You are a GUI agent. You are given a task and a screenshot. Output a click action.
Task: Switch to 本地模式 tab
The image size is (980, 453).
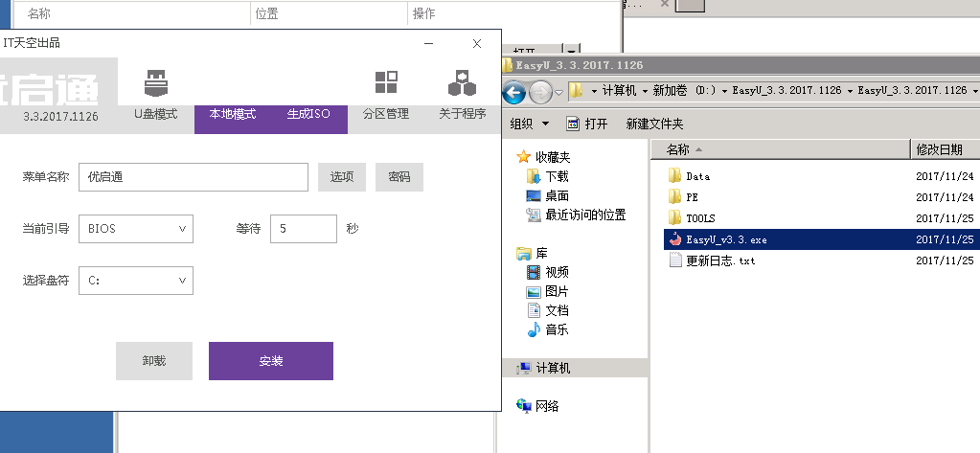point(233,114)
